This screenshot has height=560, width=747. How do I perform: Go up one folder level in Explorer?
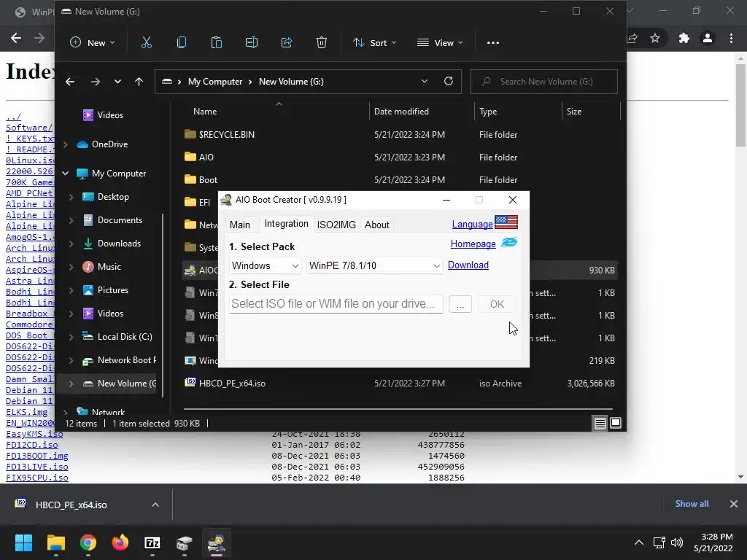pos(139,82)
